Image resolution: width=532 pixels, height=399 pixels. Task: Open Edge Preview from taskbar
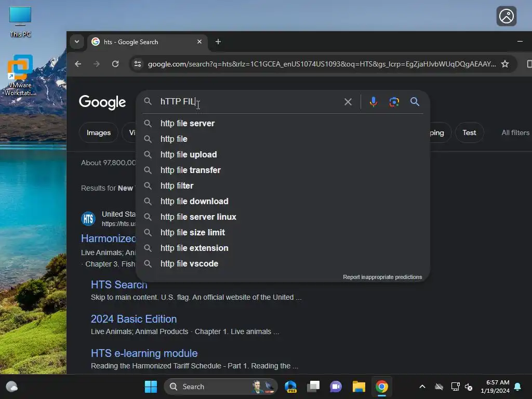point(290,387)
